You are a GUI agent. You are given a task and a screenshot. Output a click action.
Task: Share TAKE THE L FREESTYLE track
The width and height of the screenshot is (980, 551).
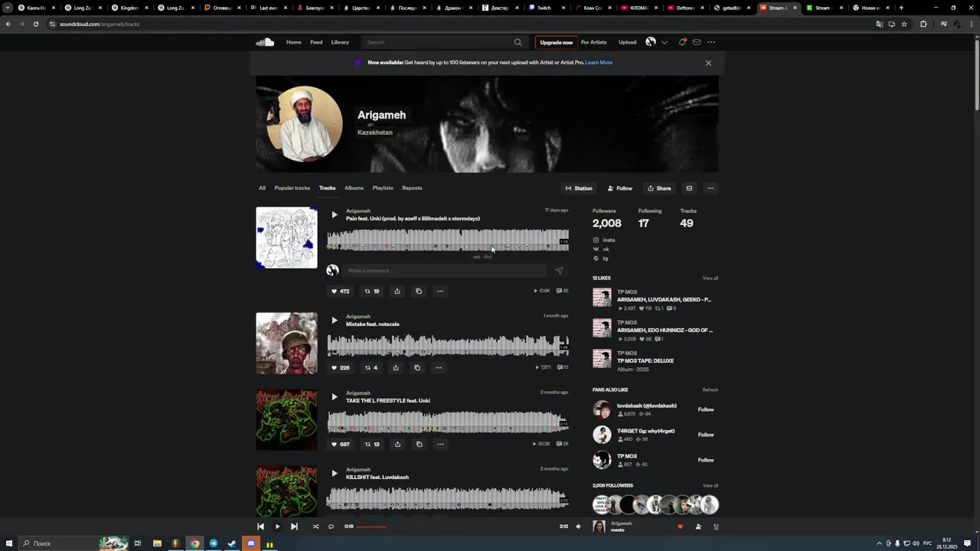click(x=397, y=444)
